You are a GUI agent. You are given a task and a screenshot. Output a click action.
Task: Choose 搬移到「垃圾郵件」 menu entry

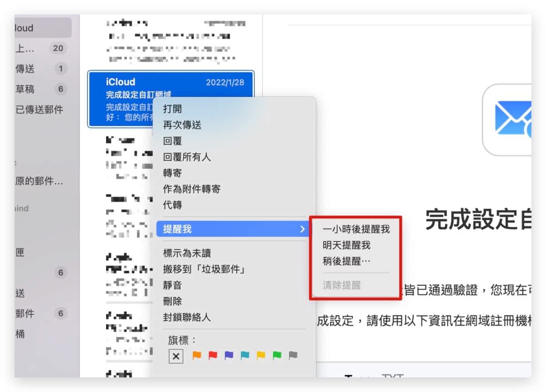pos(205,269)
